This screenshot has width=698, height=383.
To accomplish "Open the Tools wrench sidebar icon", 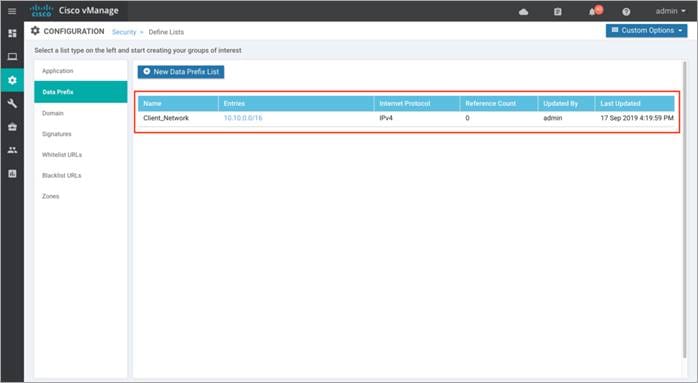I will click(x=12, y=103).
